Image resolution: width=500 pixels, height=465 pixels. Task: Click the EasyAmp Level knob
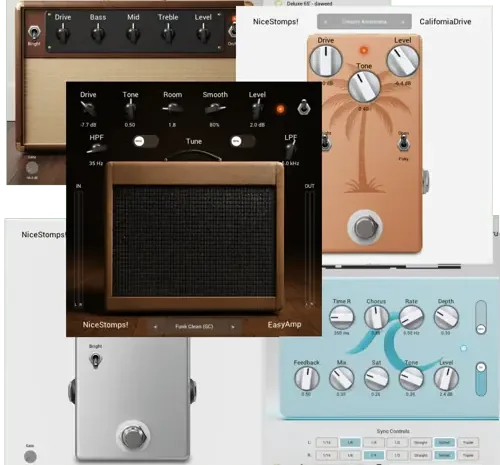tap(257, 109)
